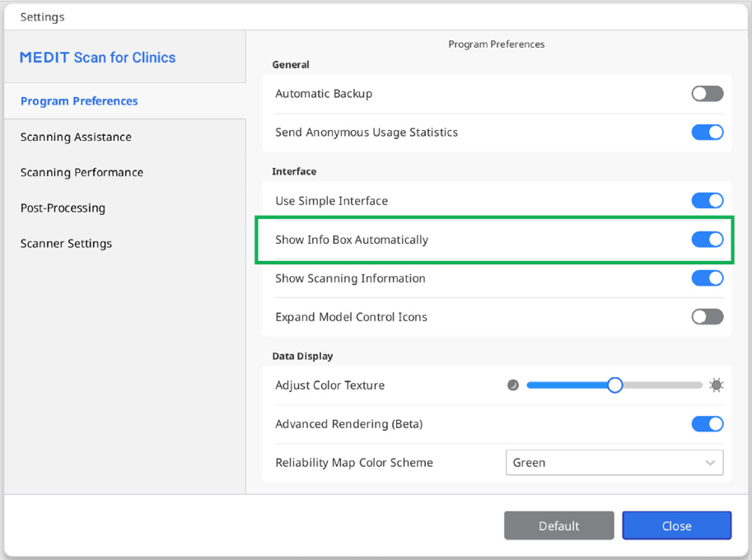This screenshot has width=752, height=560.
Task: Click the Program Preferences panel title
Action: coord(497,44)
